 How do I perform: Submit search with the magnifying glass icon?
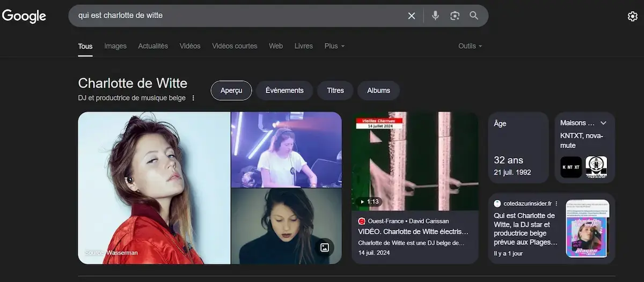pos(474,16)
